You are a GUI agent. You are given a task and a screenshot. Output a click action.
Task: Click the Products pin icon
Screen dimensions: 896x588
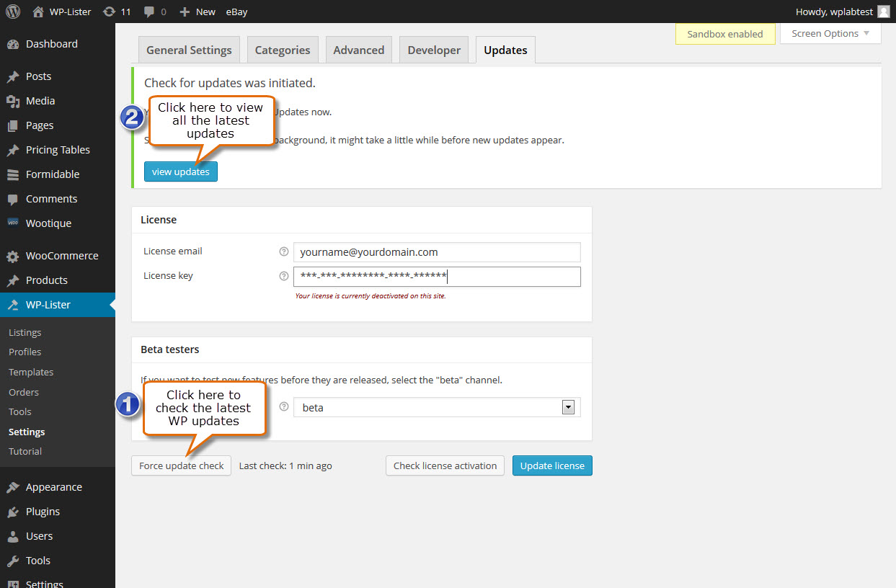pyautogui.click(x=13, y=280)
